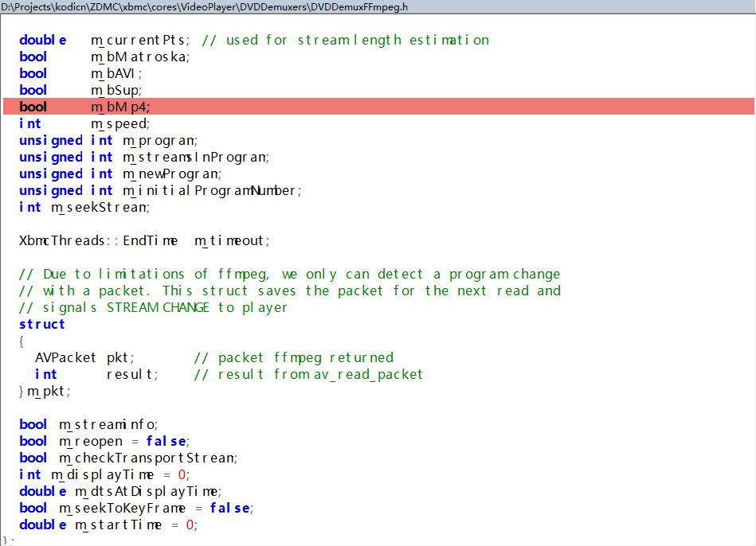Screen dimensions: 756x546
Task: Click the DVDDemuxFFmpeg.h file path header
Action: 204,7
